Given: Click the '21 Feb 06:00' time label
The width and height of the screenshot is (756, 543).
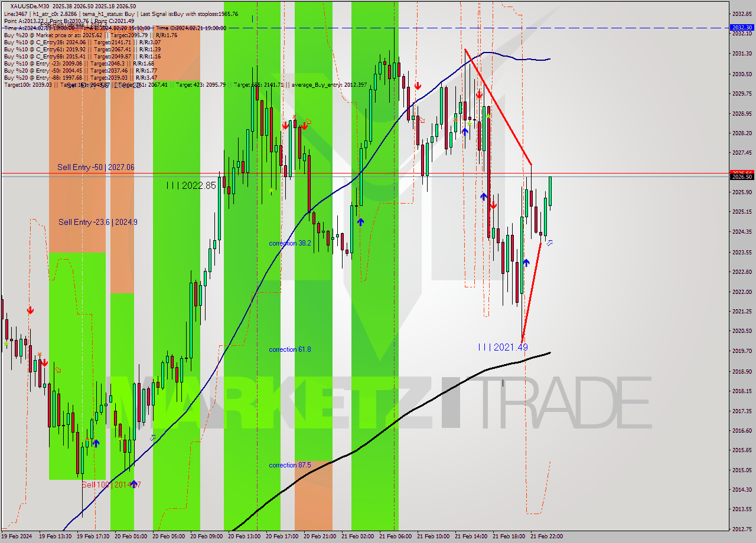Looking at the screenshot, I should pos(396,537).
